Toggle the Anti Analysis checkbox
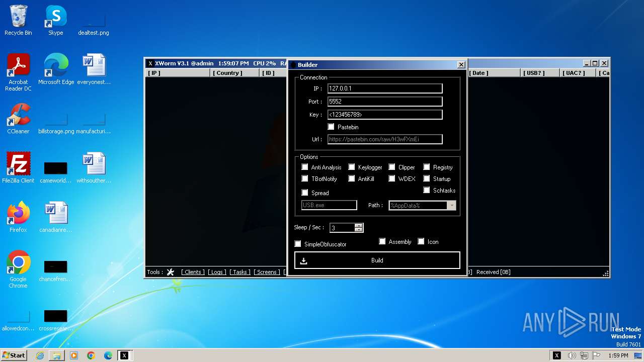Screen dimensions: 644x362 [305, 167]
